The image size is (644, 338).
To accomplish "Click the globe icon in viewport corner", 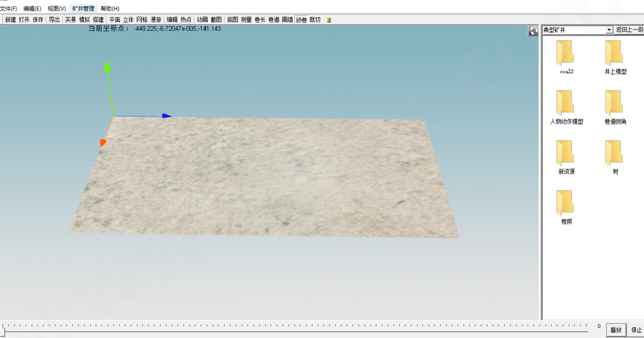I will click(533, 30).
